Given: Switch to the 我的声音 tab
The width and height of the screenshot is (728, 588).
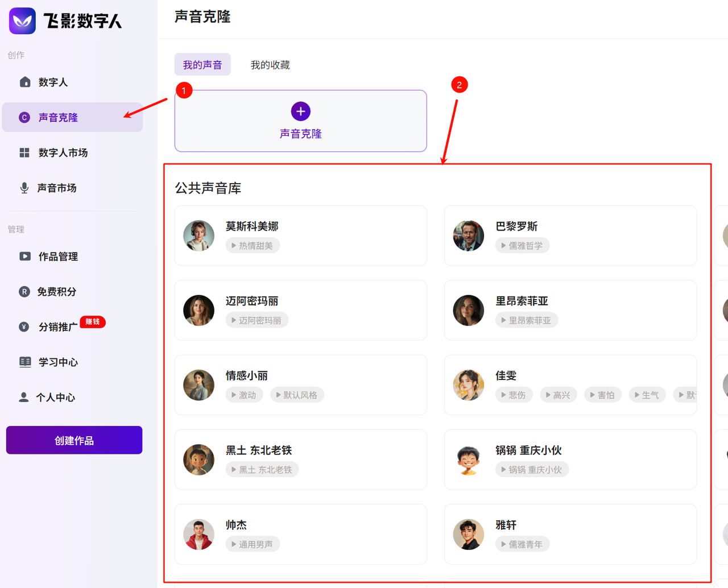Looking at the screenshot, I should (x=202, y=65).
